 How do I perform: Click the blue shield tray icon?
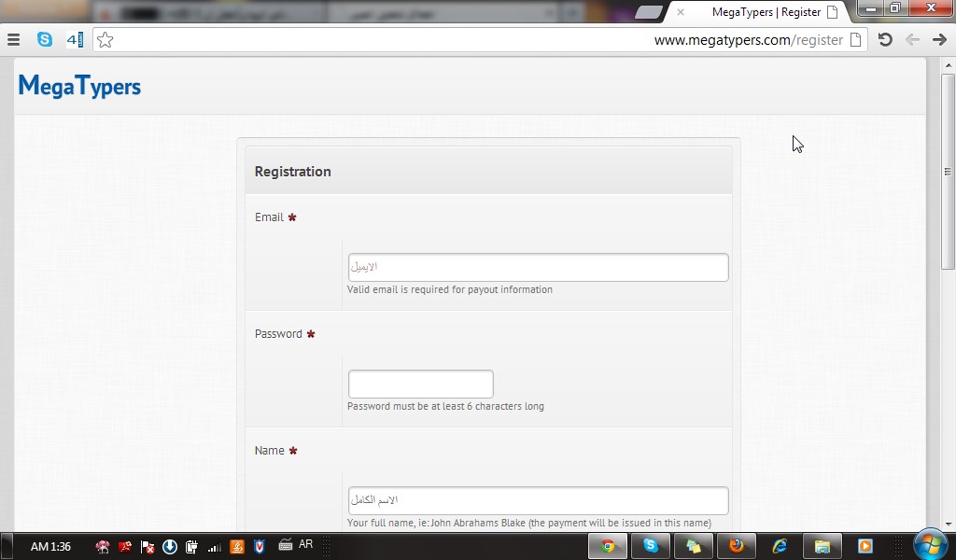pyautogui.click(x=260, y=547)
